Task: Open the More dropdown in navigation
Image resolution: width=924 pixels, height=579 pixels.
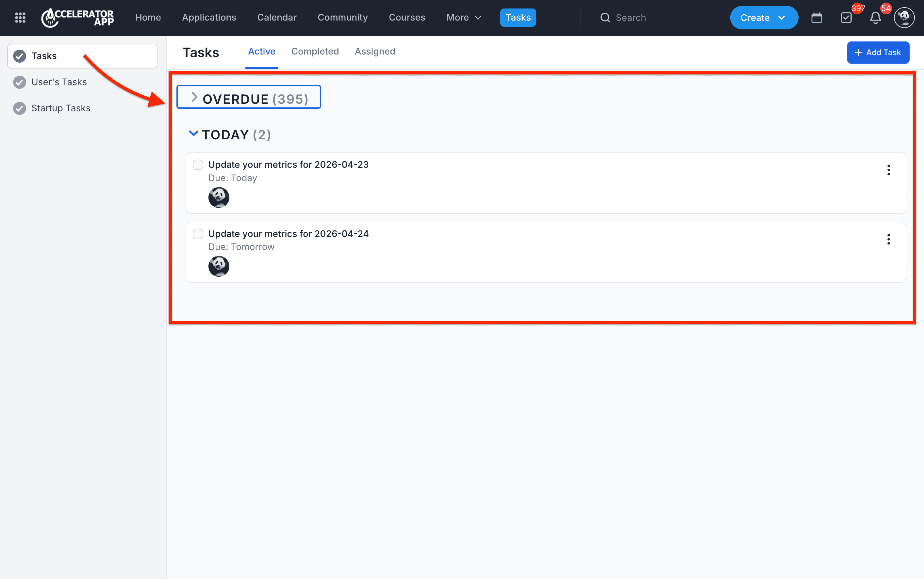Action: click(x=463, y=18)
